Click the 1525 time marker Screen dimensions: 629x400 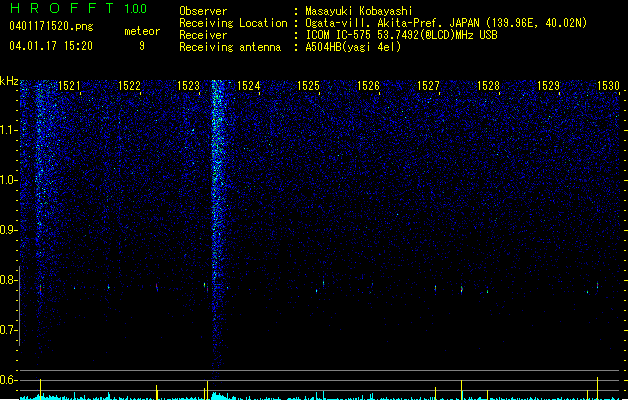308,86
